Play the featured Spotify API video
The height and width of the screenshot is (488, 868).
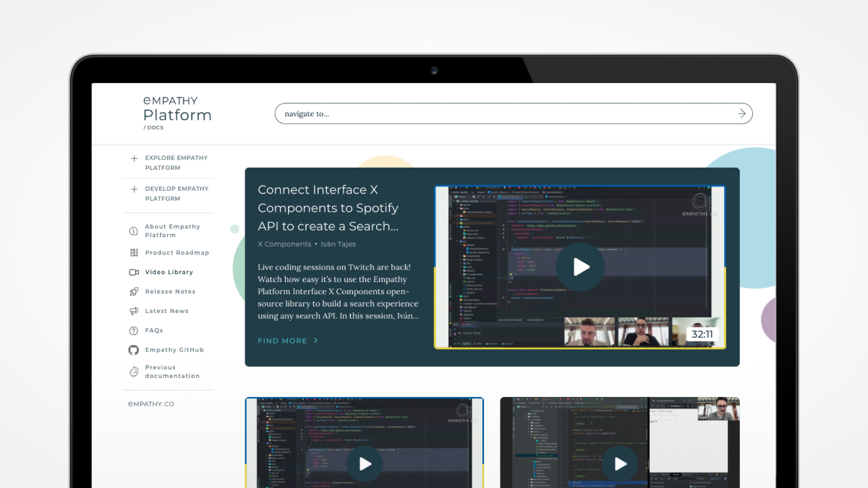click(581, 267)
